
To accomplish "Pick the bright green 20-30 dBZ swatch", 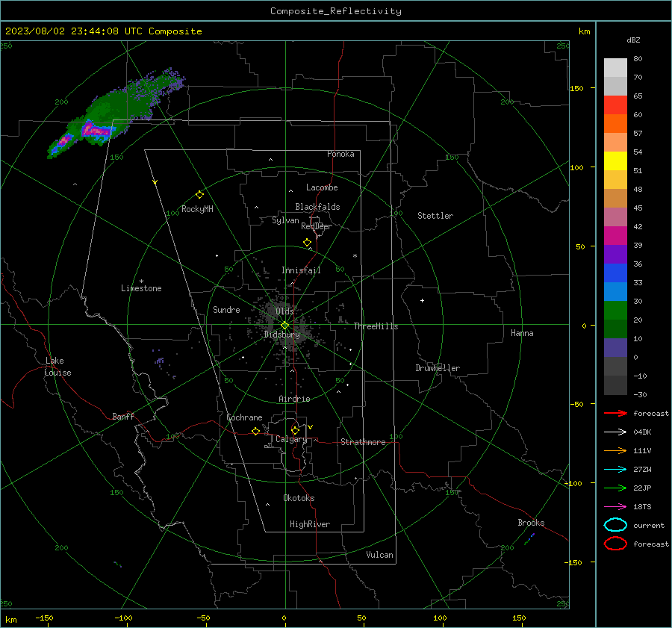I will 615,311.
